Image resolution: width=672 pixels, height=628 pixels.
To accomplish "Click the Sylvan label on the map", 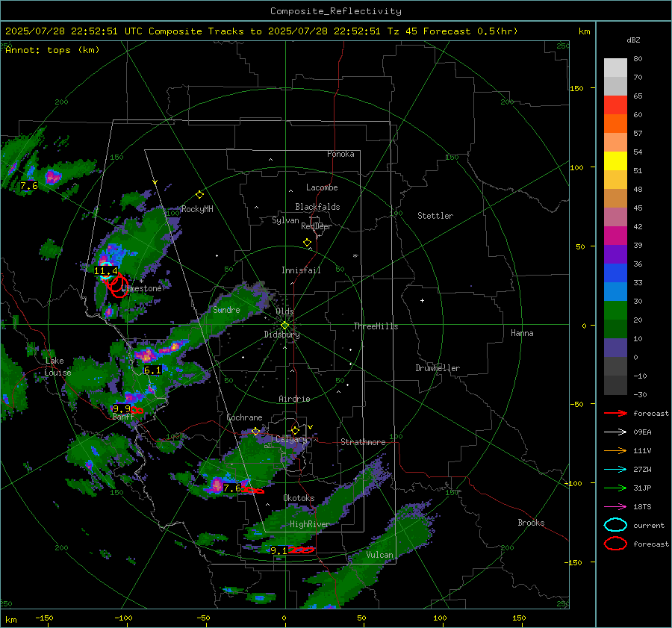I will pos(285,220).
